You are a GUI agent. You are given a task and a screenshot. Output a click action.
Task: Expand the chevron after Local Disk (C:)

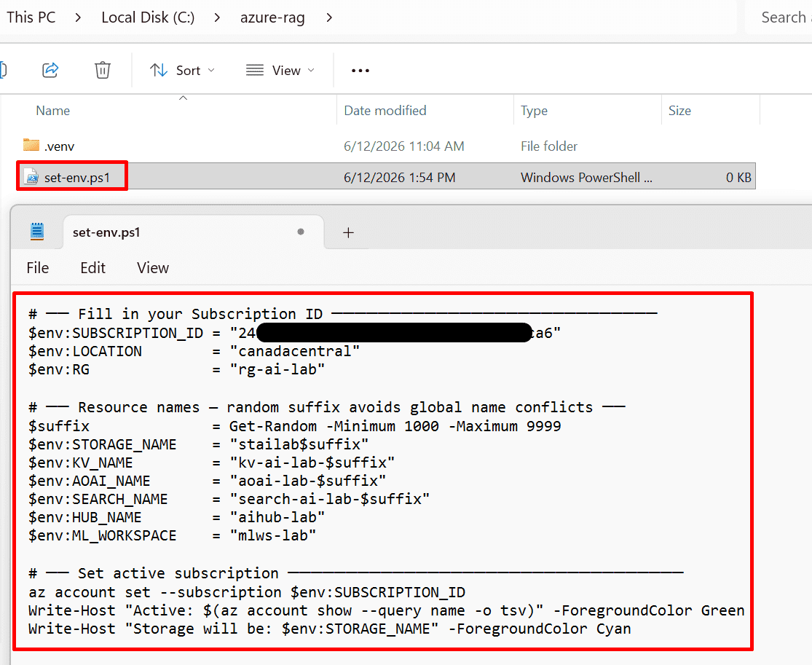click(x=218, y=17)
